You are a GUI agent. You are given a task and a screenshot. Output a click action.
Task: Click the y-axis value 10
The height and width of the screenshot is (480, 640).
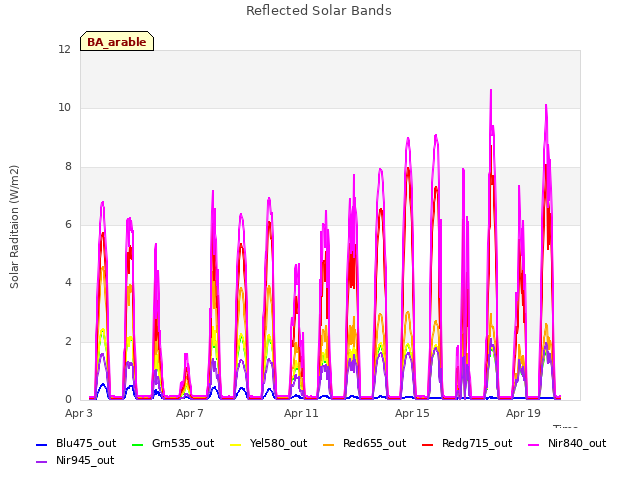pos(64,108)
